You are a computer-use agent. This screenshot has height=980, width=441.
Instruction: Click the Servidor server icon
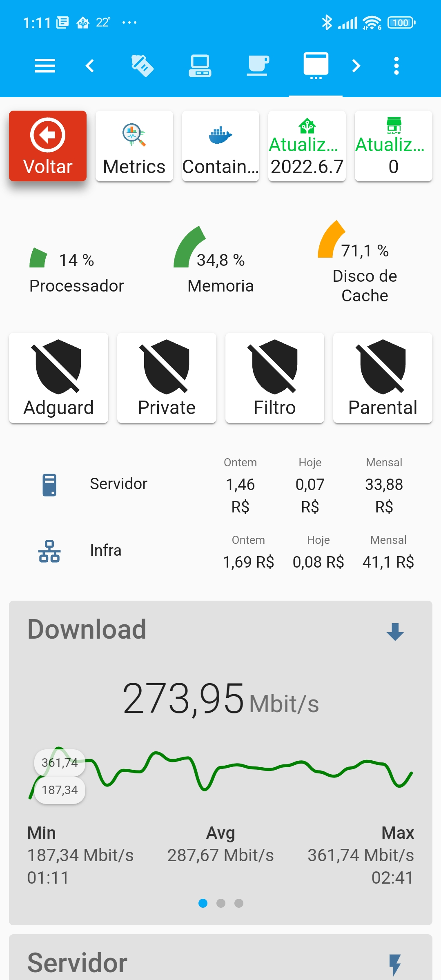click(49, 485)
